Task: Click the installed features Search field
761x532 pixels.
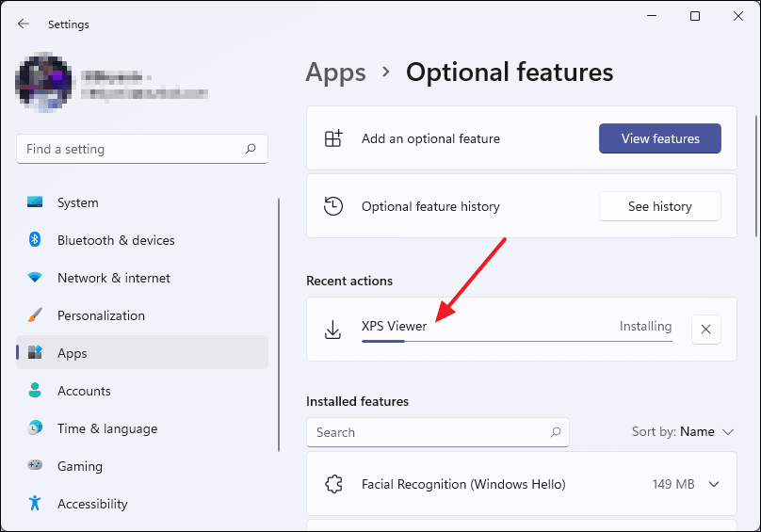Action: pos(437,432)
